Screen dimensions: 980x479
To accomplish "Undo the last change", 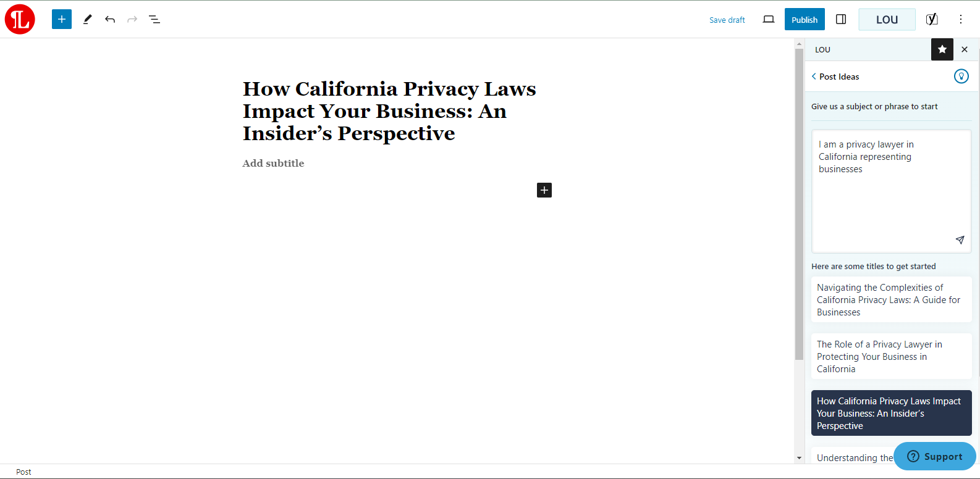I will click(x=110, y=19).
